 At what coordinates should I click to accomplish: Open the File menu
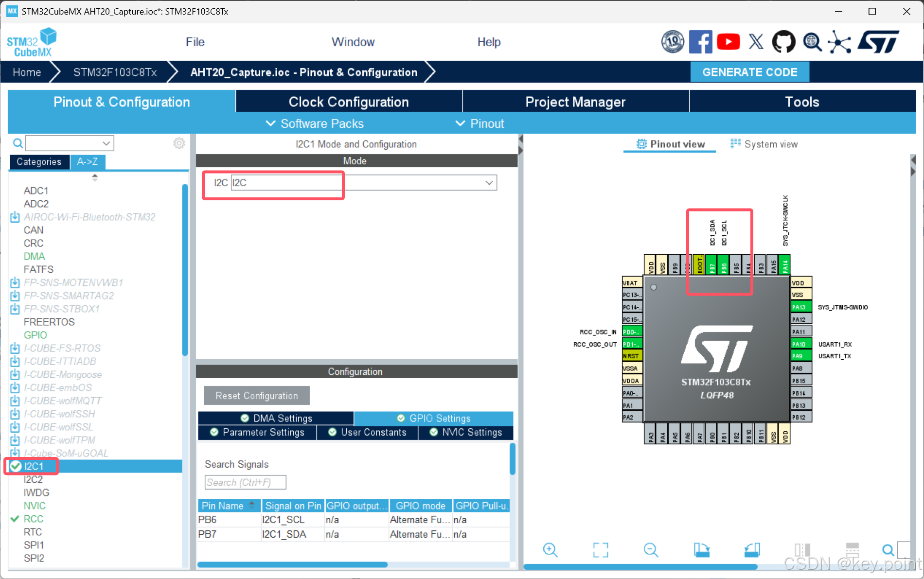195,42
